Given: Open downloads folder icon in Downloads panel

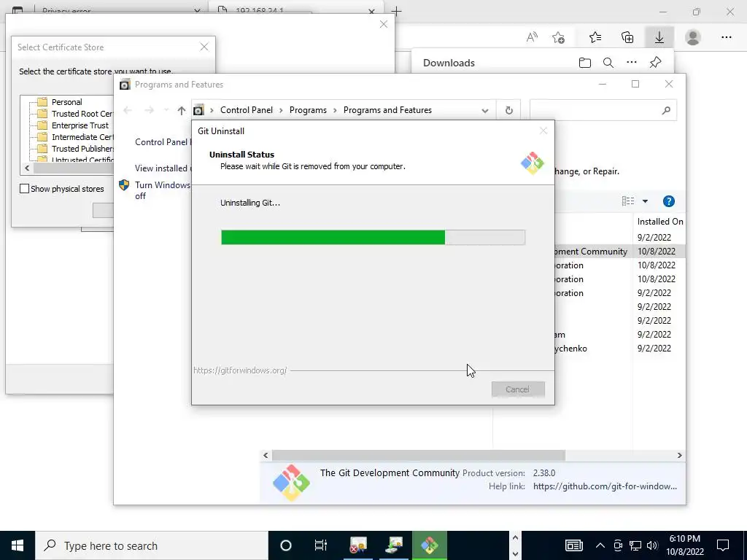Looking at the screenshot, I should pyautogui.click(x=584, y=63).
